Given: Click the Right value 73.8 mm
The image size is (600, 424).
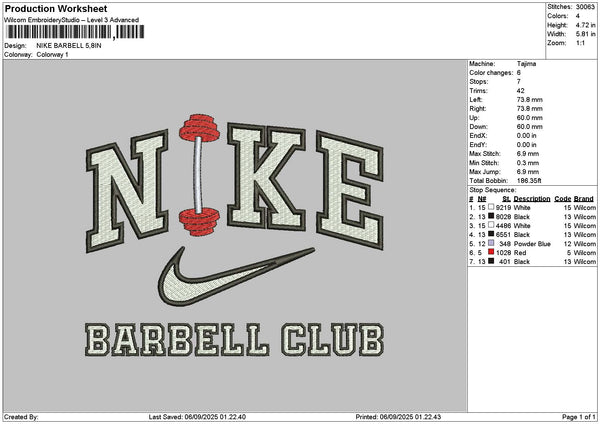Looking at the screenshot, I should [530, 109].
